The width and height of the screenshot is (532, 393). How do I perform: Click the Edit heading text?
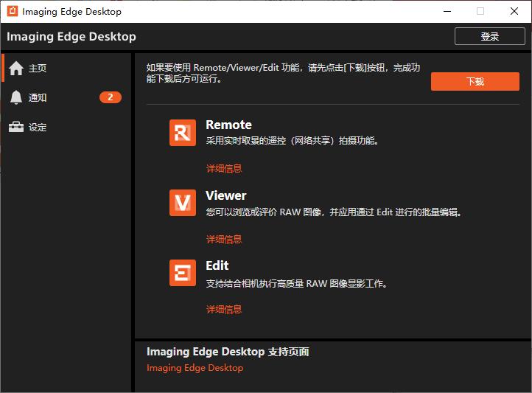point(217,265)
